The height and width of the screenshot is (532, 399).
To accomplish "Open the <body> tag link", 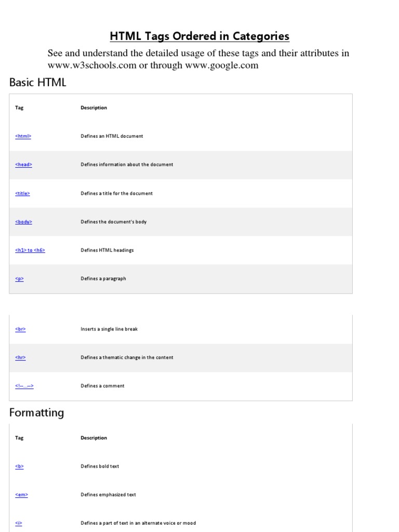I will tap(23, 222).
